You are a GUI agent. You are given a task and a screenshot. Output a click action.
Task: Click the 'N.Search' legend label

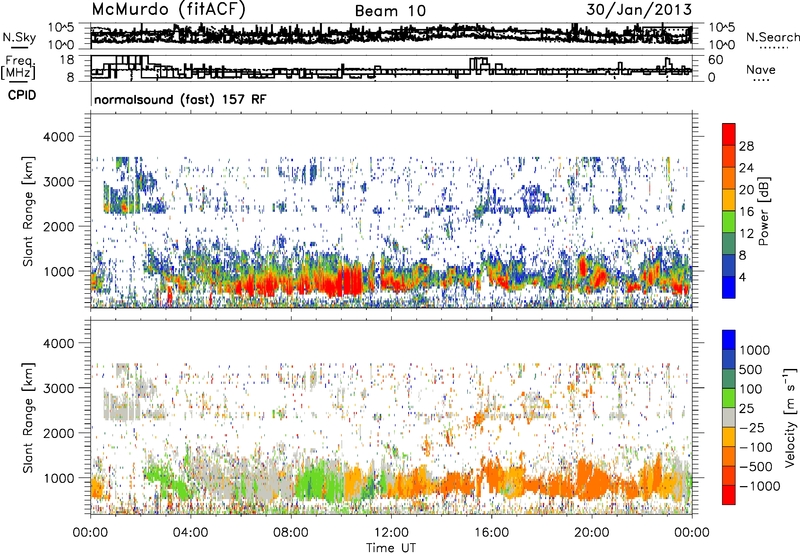[x=772, y=37]
